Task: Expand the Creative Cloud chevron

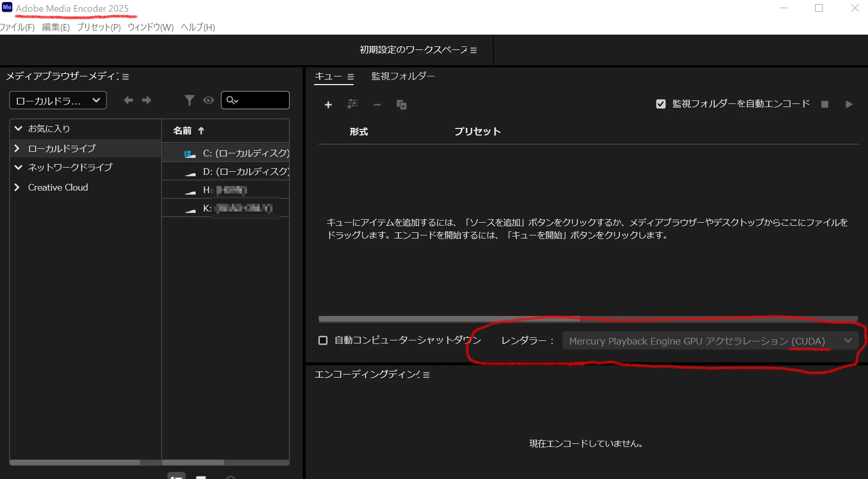Action: pyautogui.click(x=17, y=187)
